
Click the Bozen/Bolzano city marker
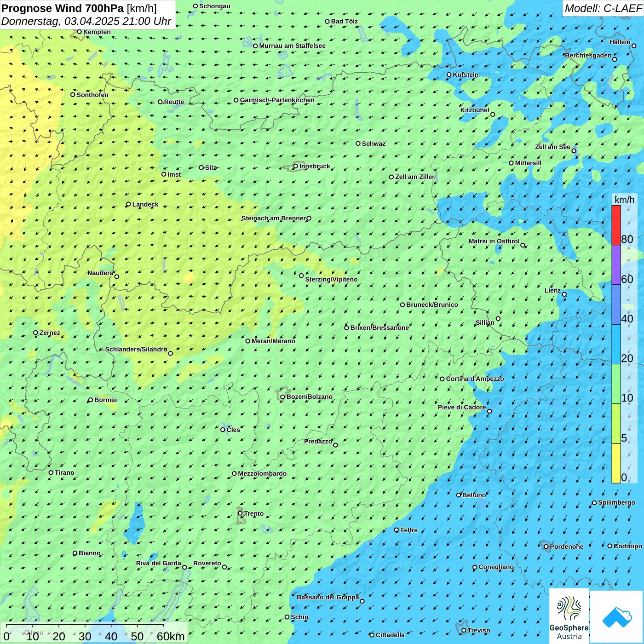pyautogui.click(x=282, y=397)
